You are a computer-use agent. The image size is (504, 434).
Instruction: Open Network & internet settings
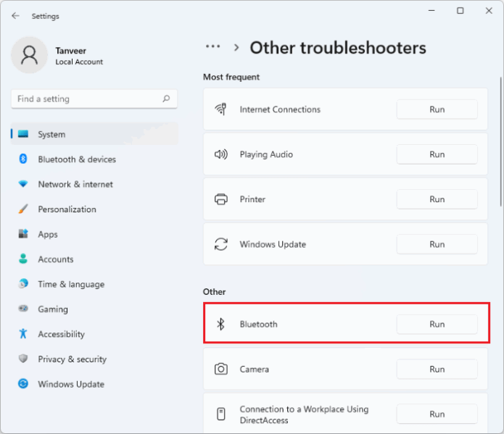[94, 184]
